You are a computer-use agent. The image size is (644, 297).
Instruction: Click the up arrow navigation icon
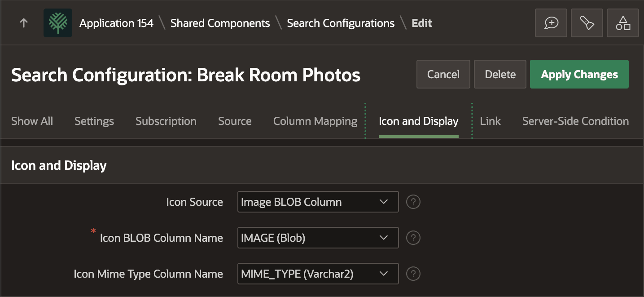(24, 23)
